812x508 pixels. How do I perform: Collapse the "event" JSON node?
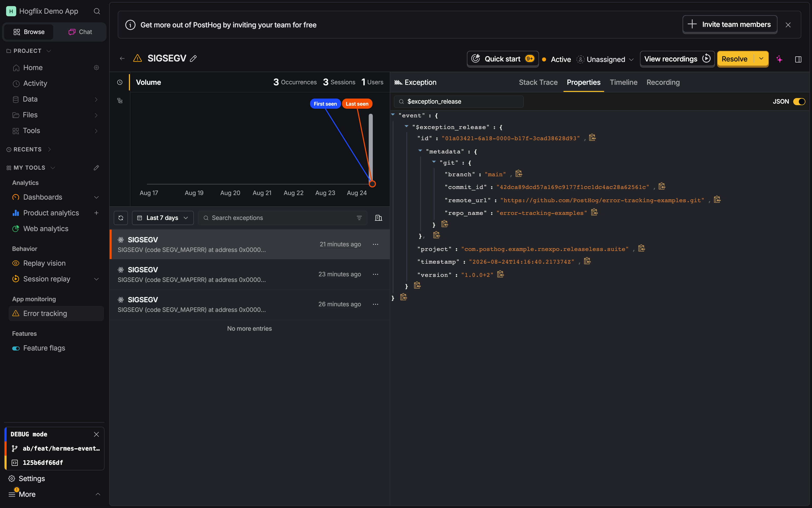(x=393, y=115)
